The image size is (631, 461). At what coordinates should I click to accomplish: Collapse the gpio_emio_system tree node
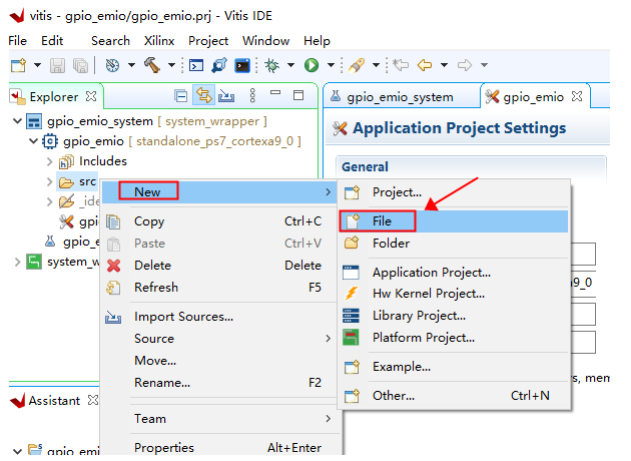[17, 121]
